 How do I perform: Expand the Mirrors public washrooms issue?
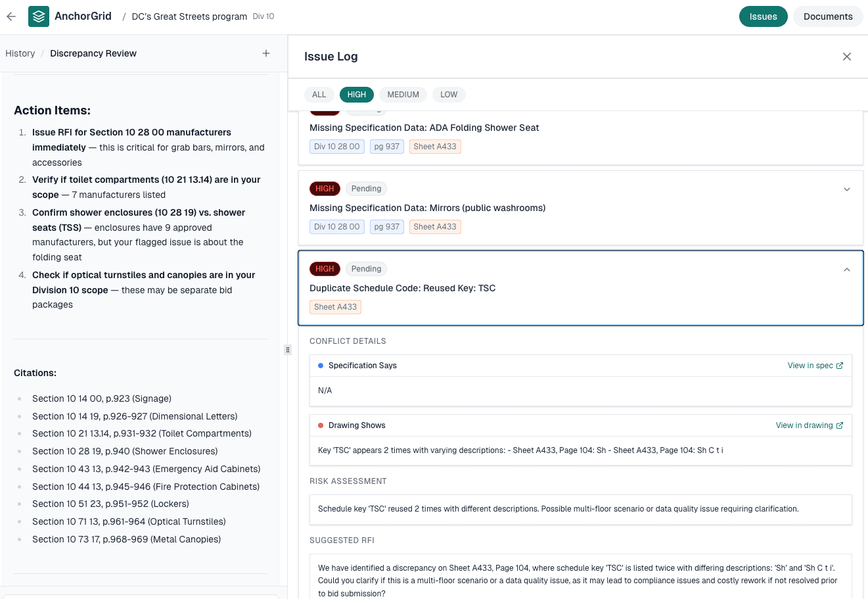pyautogui.click(x=847, y=189)
